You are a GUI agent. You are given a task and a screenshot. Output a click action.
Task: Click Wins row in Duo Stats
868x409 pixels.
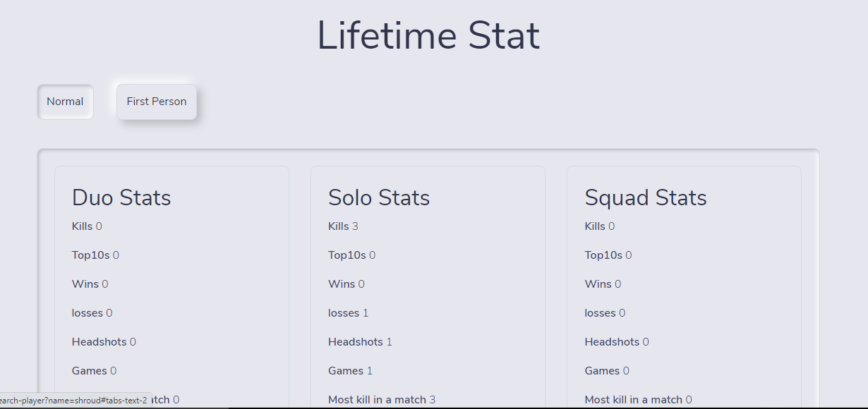point(90,284)
